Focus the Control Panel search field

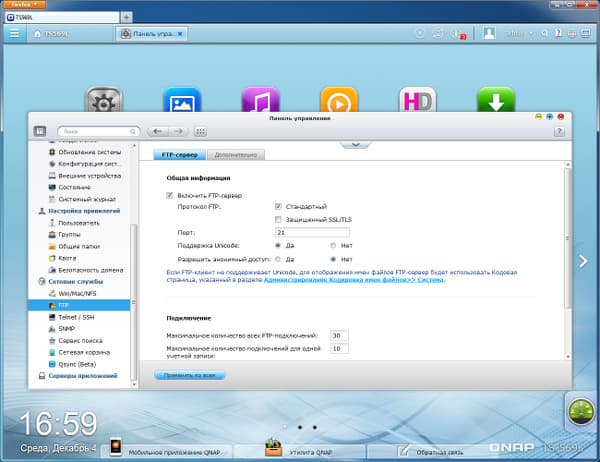click(x=99, y=131)
